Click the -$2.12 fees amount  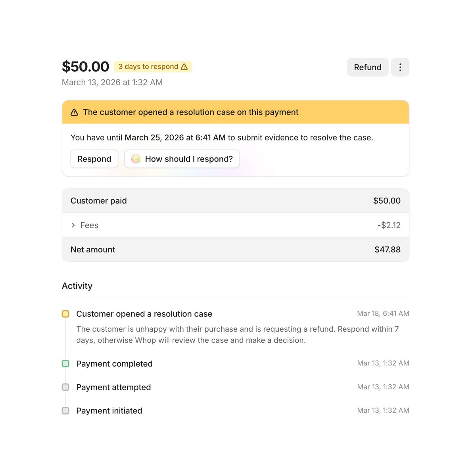pyautogui.click(x=389, y=225)
